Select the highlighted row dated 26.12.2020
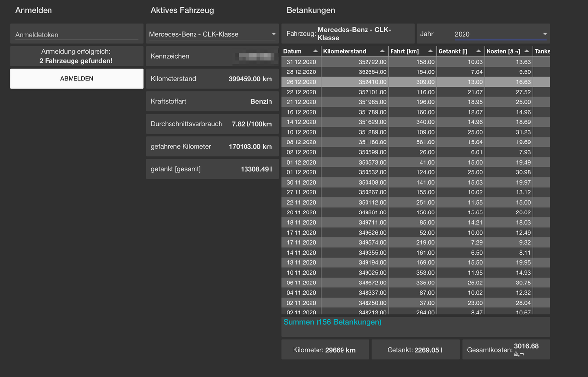 [x=416, y=82]
